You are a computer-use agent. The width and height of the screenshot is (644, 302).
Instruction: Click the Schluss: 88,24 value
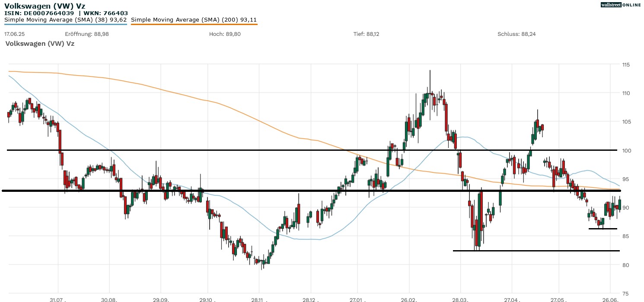pos(517,34)
